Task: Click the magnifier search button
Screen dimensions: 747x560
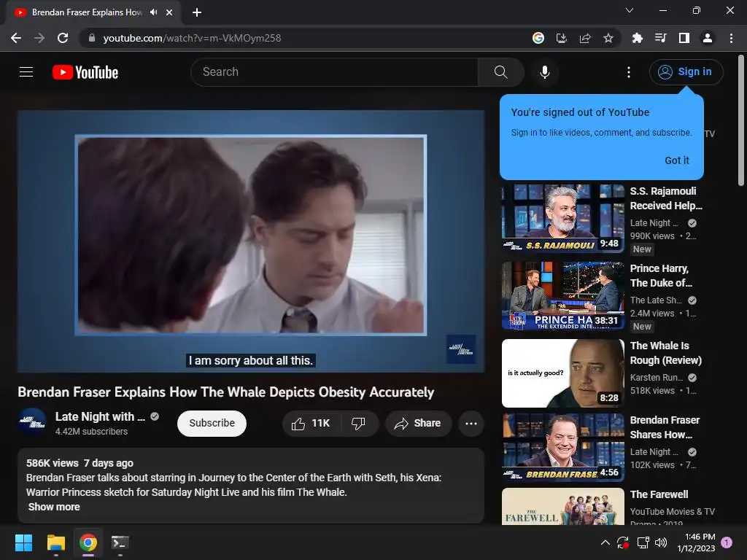Action: click(500, 72)
